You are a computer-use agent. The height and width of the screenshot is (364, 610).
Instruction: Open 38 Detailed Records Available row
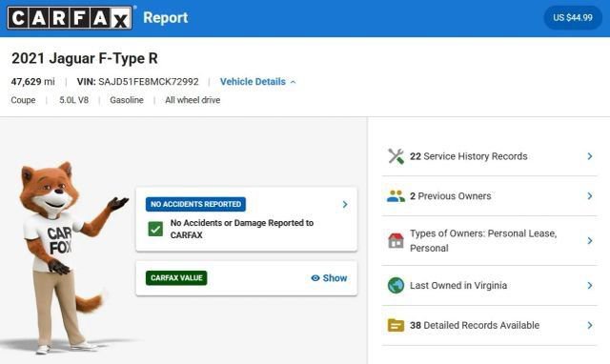point(489,325)
